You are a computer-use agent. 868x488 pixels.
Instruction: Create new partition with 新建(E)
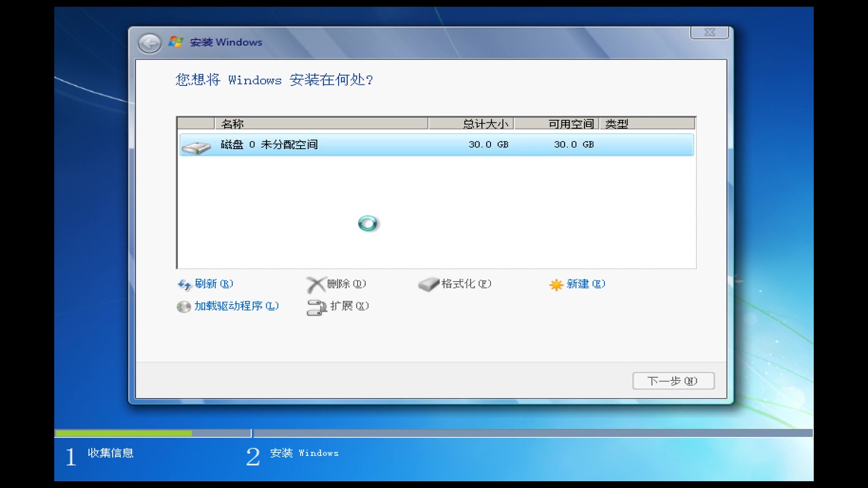[586, 284]
